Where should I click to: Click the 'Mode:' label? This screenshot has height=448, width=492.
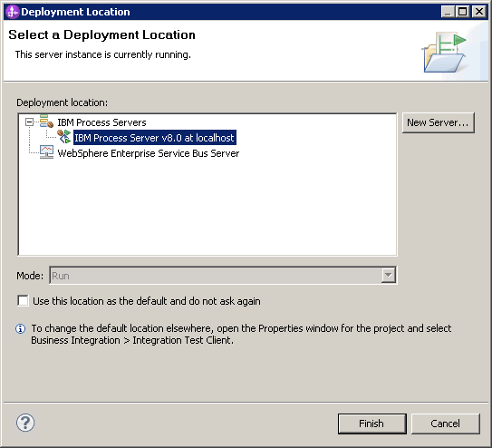[x=30, y=276]
